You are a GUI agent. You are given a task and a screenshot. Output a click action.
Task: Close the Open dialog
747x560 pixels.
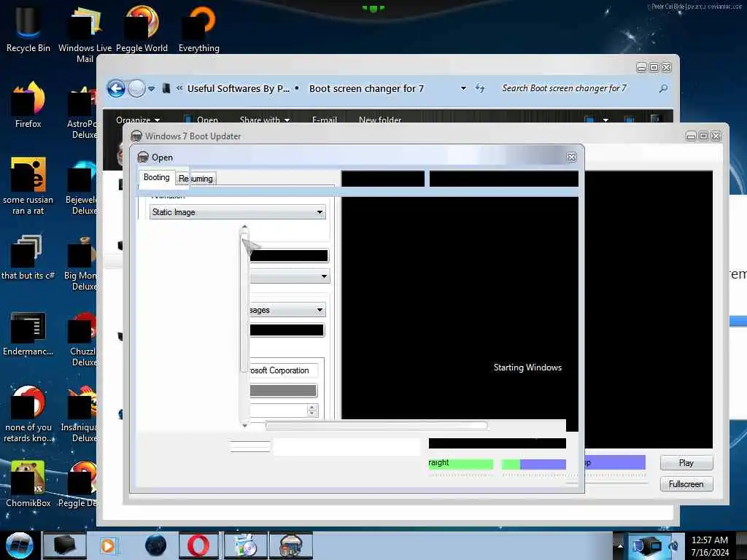pyautogui.click(x=572, y=157)
